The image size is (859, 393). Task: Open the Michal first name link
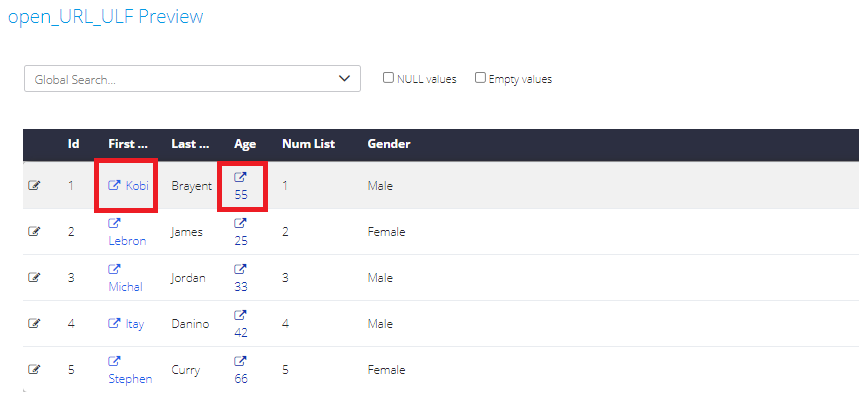point(125,287)
